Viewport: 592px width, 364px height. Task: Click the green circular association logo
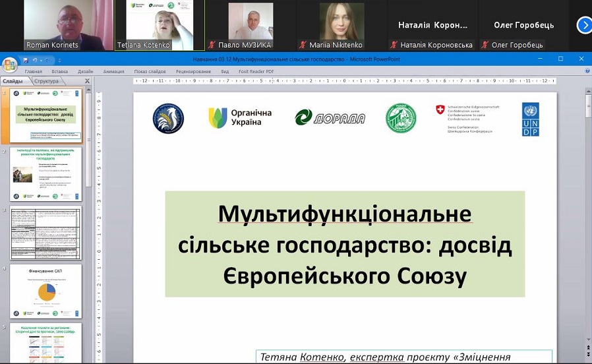(401, 118)
